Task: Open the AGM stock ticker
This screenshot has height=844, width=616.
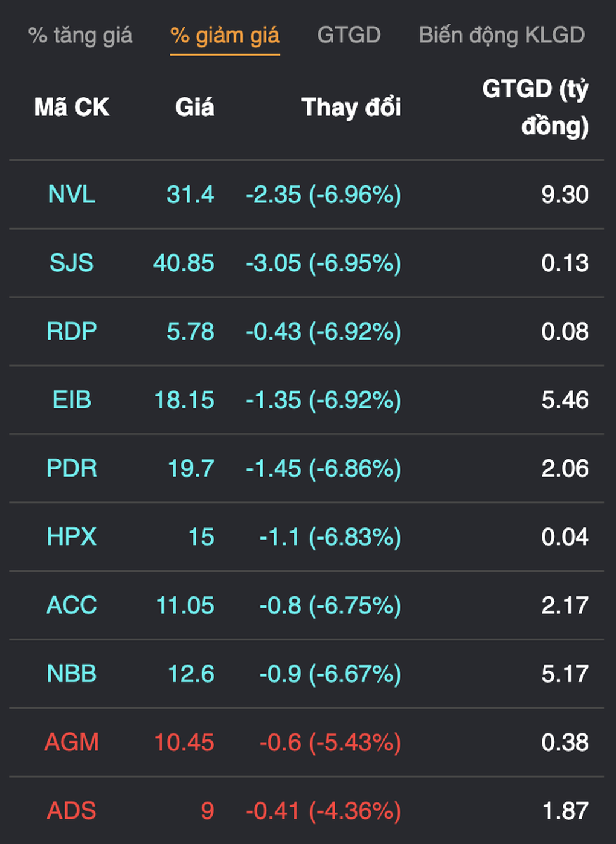Action: point(72,742)
